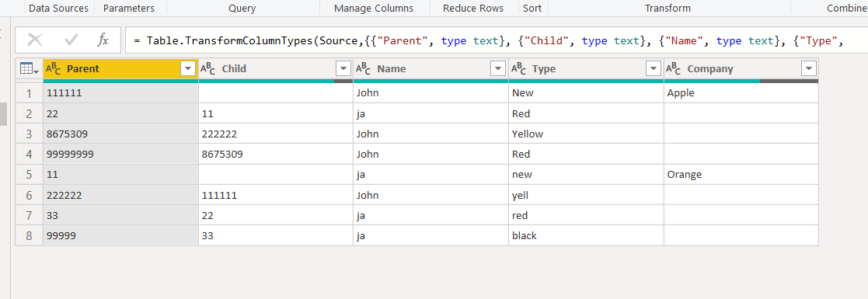Click the Query ribbon group label

click(x=242, y=9)
